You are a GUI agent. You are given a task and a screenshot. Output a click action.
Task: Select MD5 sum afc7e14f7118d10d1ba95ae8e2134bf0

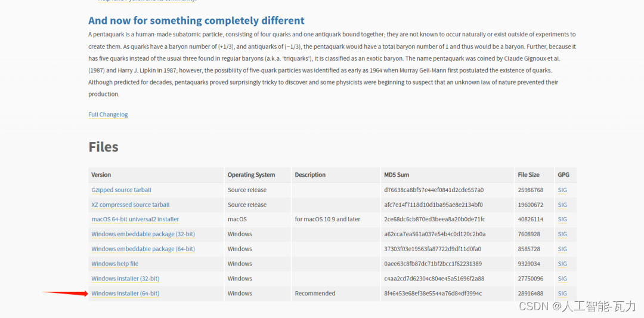434,205
